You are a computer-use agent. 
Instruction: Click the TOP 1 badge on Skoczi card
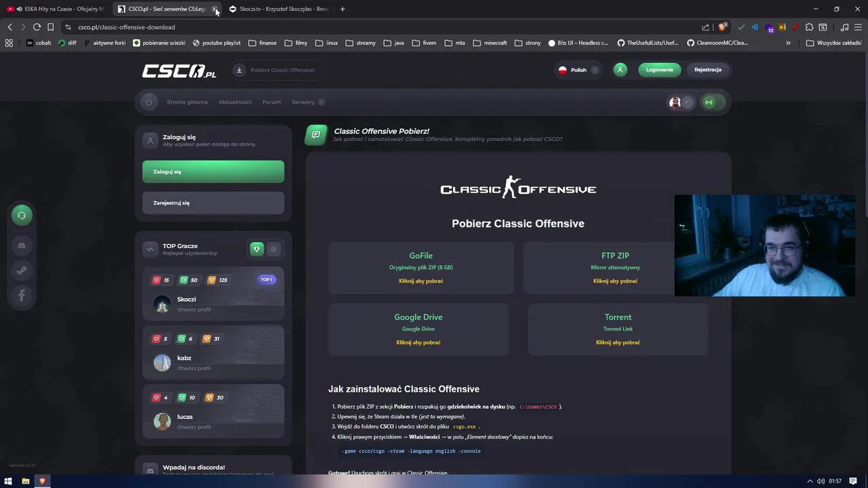tap(267, 279)
